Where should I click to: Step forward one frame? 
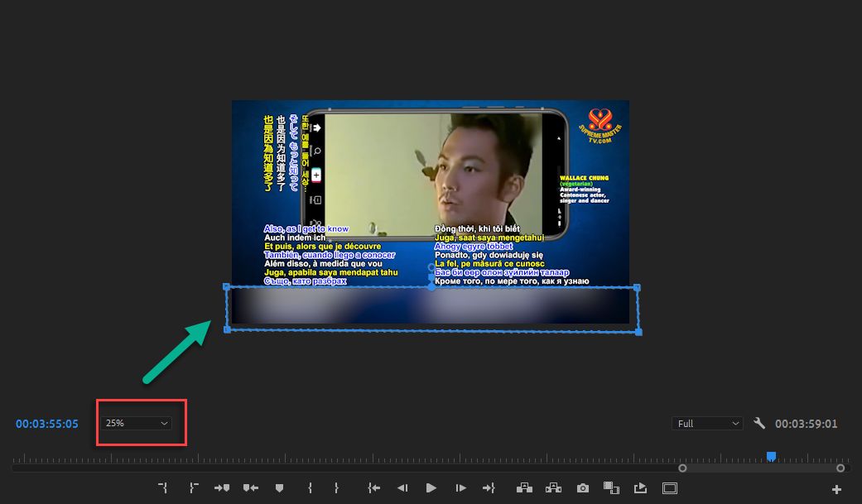pyautogui.click(x=460, y=487)
